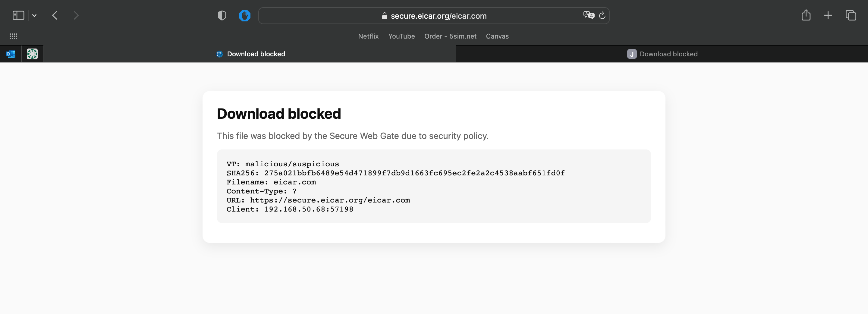The image size is (868, 314).
Task: Open the privacy shield report
Action: pyautogui.click(x=222, y=15)
